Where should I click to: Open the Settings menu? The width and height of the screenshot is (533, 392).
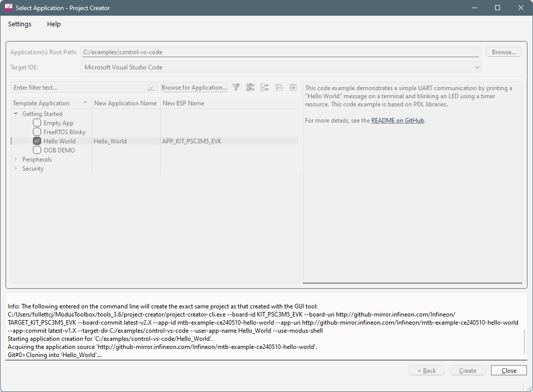tap(20, 24)
